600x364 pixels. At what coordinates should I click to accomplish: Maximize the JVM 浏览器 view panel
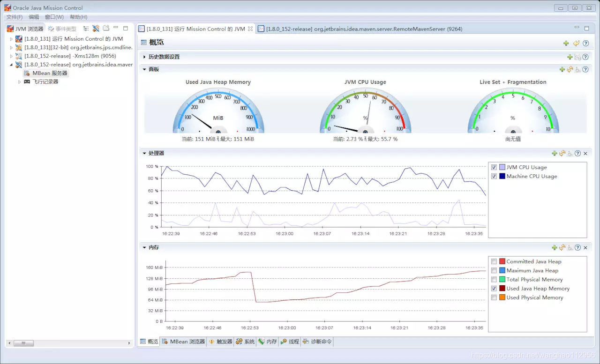(x=125, y=28)
